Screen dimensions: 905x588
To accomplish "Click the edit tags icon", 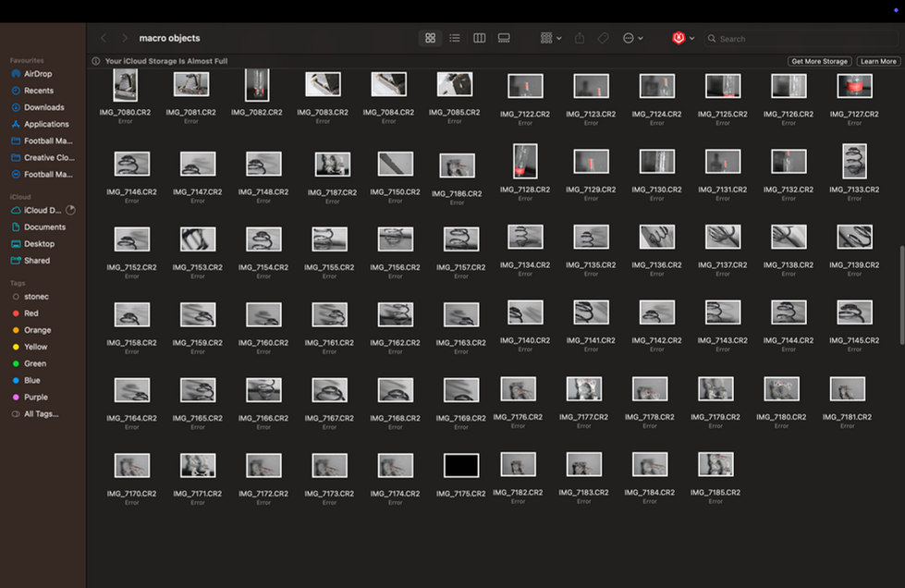I will (603, 38).
